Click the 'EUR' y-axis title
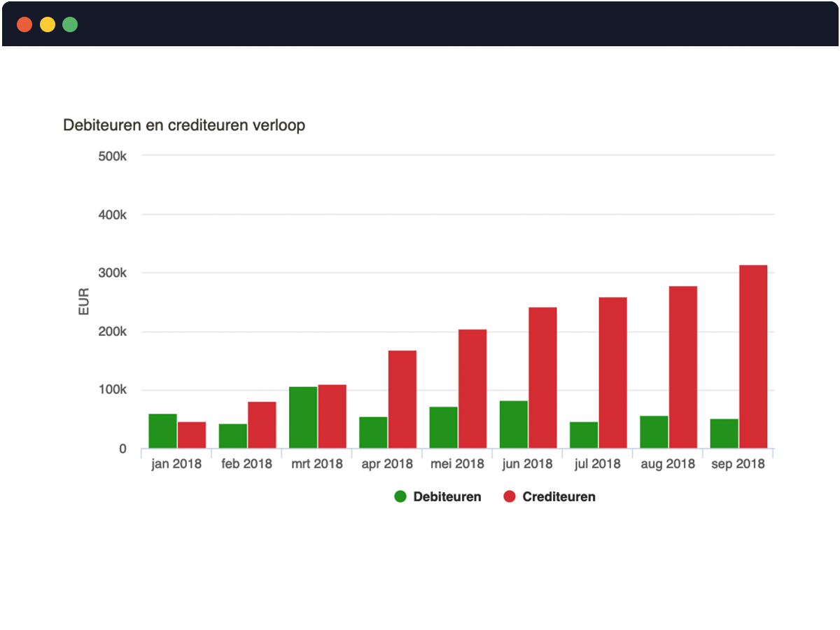The image size is (840, 630). [84, 302]
